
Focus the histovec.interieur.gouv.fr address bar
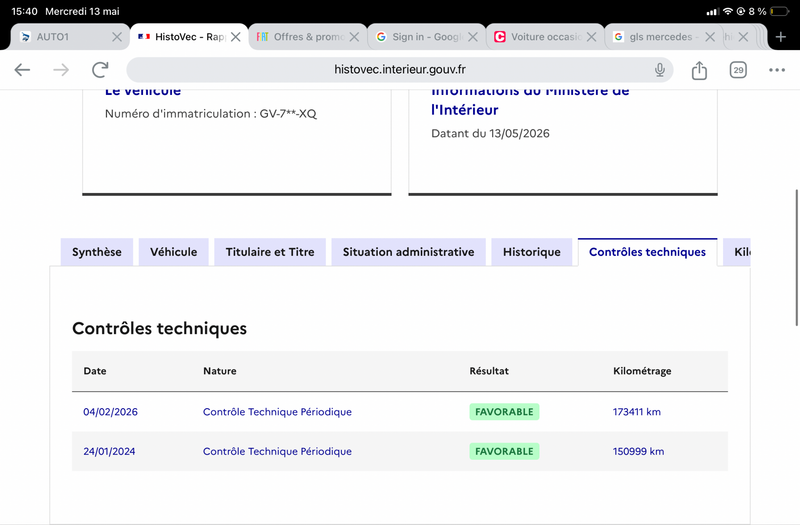click(x=399, y=69)
